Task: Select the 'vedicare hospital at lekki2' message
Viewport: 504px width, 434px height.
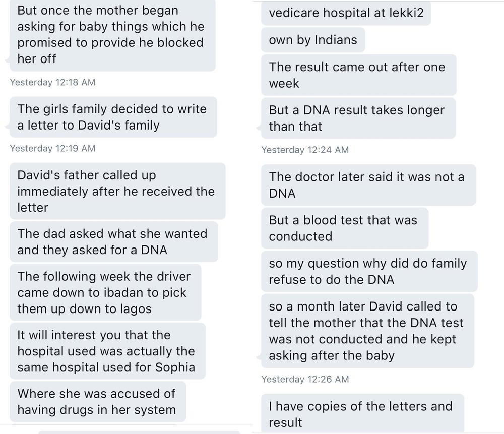Action: click(346, 13)
